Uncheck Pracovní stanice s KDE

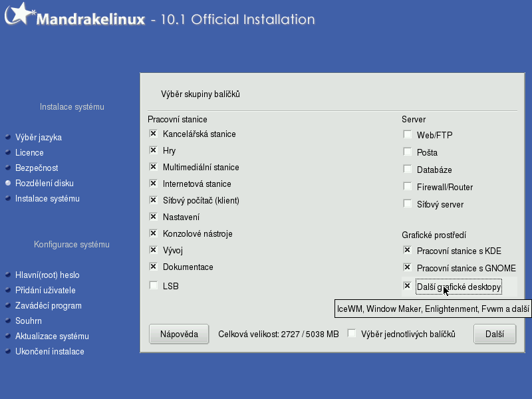[408, 251]
